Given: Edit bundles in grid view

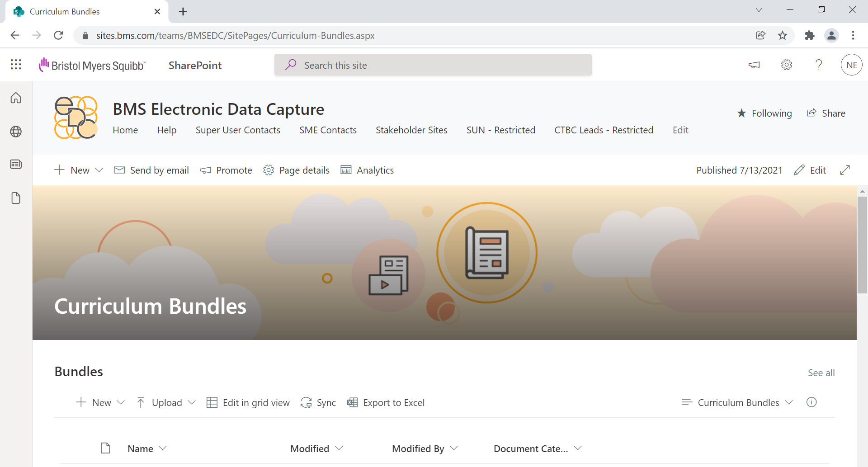Looking at the screenshot, I should click(248, 402).
